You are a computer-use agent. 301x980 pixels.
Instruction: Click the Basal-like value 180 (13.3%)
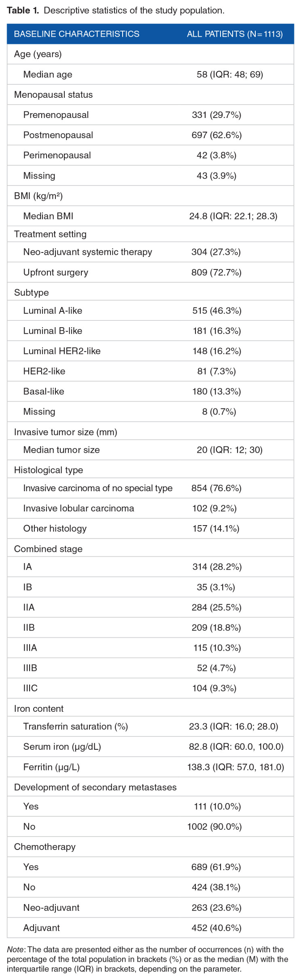click(x=216, y=391)
